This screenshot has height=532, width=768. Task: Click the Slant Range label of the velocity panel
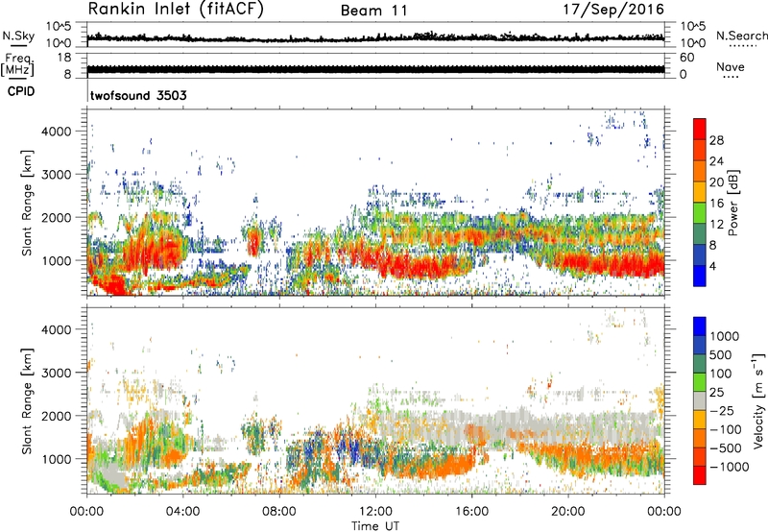click(27, 400)
